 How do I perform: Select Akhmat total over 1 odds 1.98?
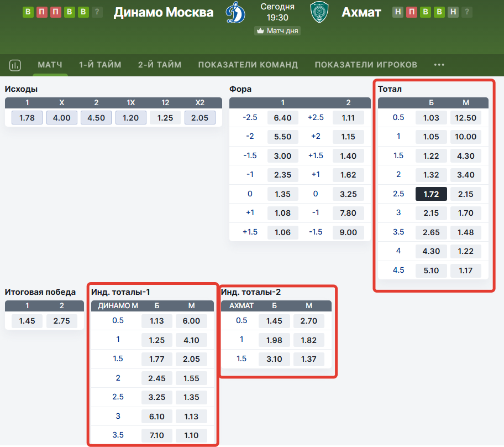point(274,340)
